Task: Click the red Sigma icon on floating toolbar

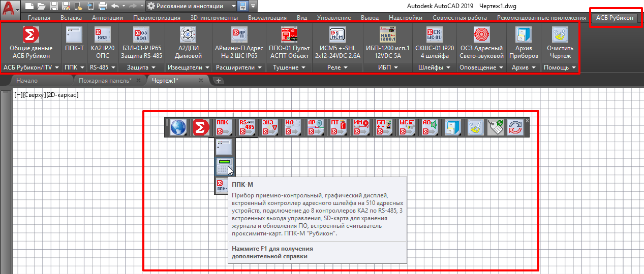Action: pyautogui.click(x=202, y=127)
